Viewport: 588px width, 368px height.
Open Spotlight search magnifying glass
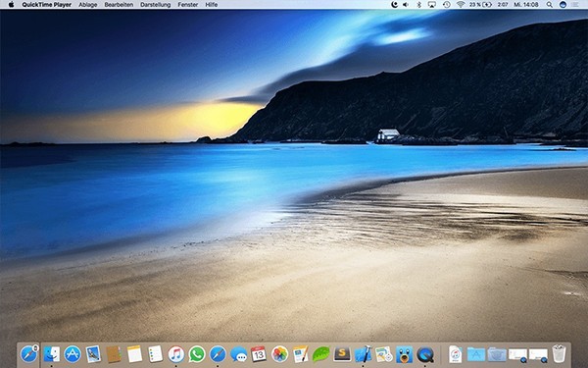[x=550, y=5]
